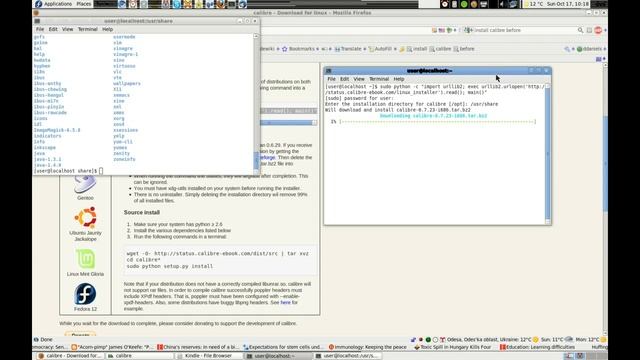
Task: Click the window menu icon of the /usr/share terminal
Action: 37,21
